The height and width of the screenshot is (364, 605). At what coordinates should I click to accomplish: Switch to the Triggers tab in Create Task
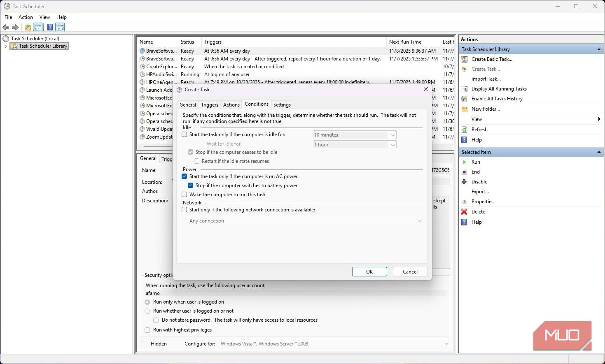tap(210, 105)
